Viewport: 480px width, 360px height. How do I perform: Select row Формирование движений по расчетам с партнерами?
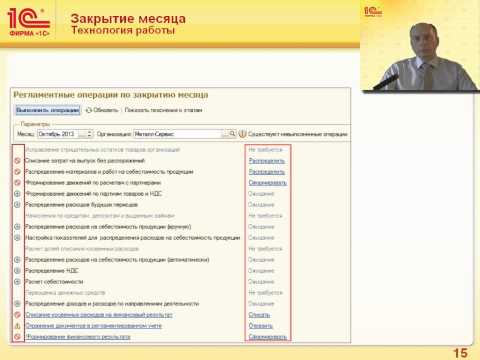click(93, 183)
